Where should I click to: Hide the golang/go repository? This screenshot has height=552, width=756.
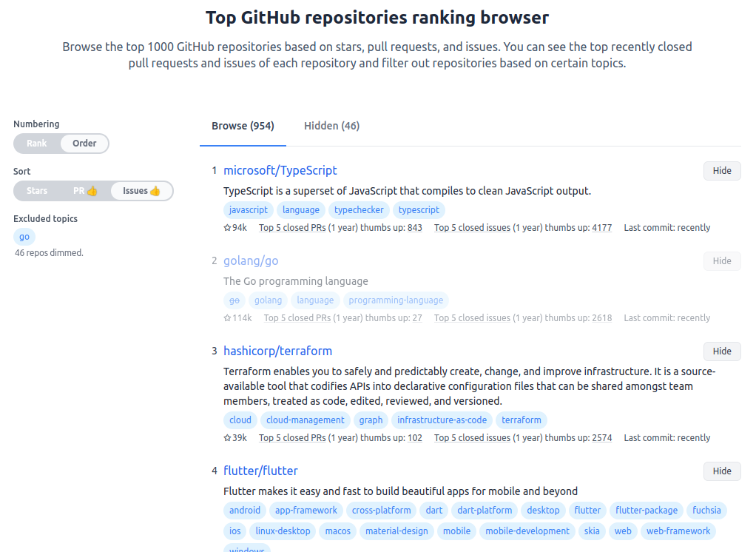point(722,260)
